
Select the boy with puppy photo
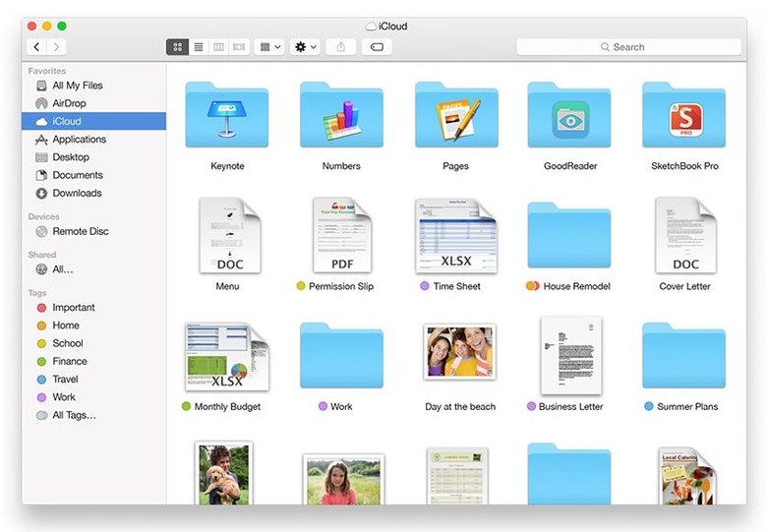pyautogui.click(x=223, y=473)
